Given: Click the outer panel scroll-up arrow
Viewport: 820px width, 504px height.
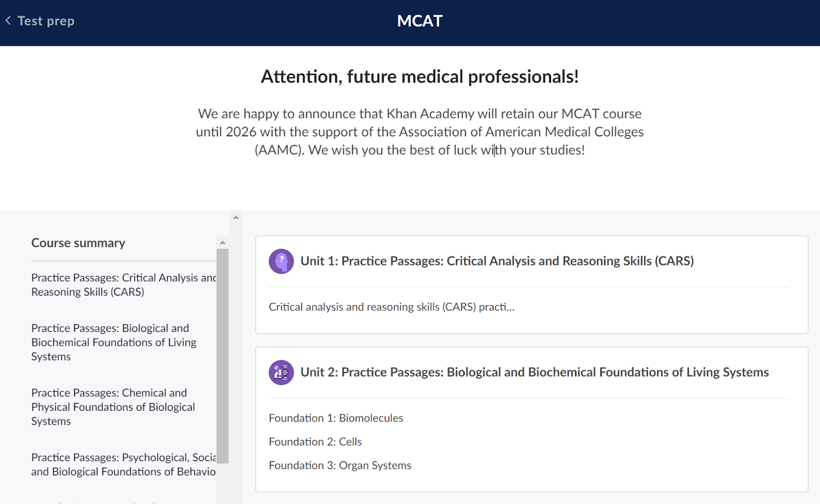Looking at the screenshot, I should pos(236,217).
